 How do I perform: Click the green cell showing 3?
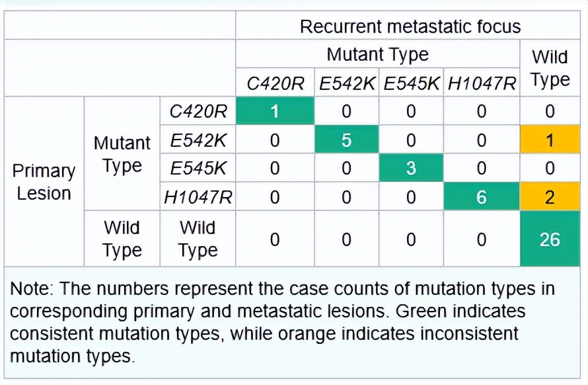pos(411,168)
